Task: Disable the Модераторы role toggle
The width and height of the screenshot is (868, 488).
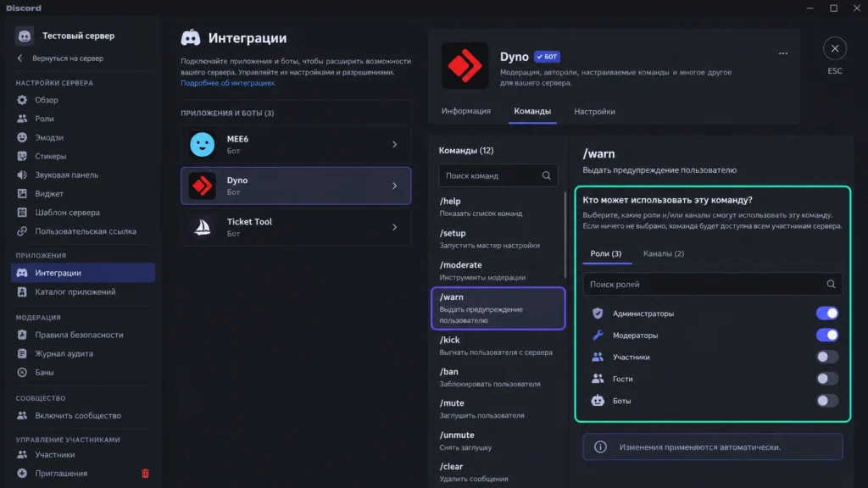Action: [x=827, y=335]
